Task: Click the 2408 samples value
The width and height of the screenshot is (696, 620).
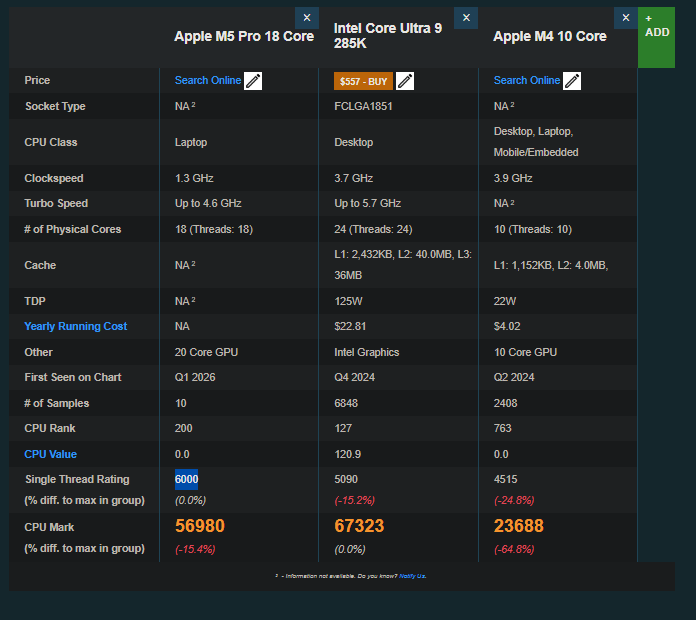Action: coord(505,403)
